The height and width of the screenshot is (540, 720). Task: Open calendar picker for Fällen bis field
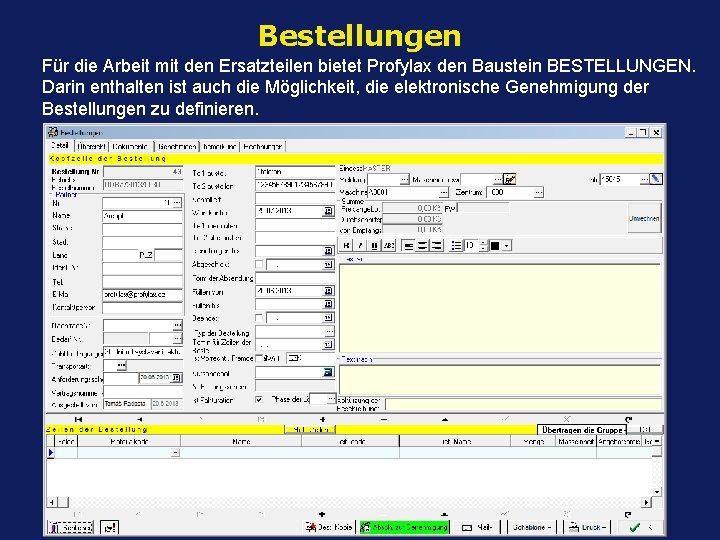pos(328,304)
